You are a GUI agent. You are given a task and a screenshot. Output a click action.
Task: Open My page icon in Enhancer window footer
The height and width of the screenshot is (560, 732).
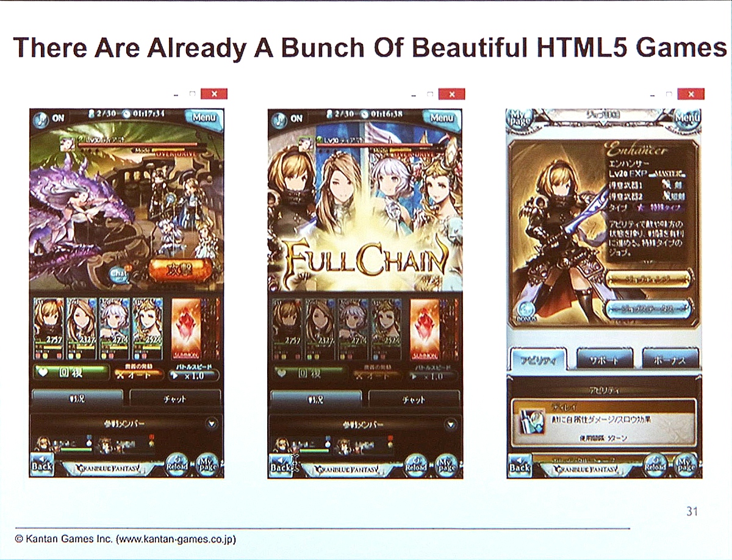(x=686, y=465)
